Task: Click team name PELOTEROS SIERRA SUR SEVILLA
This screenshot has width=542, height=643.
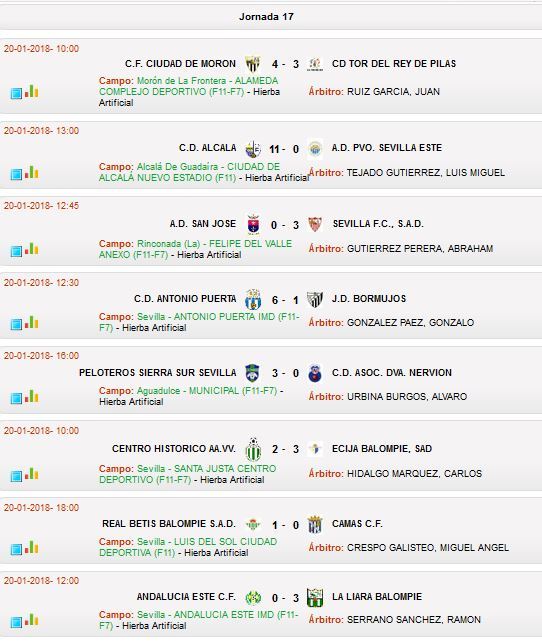Action: [x=157, y=373]
